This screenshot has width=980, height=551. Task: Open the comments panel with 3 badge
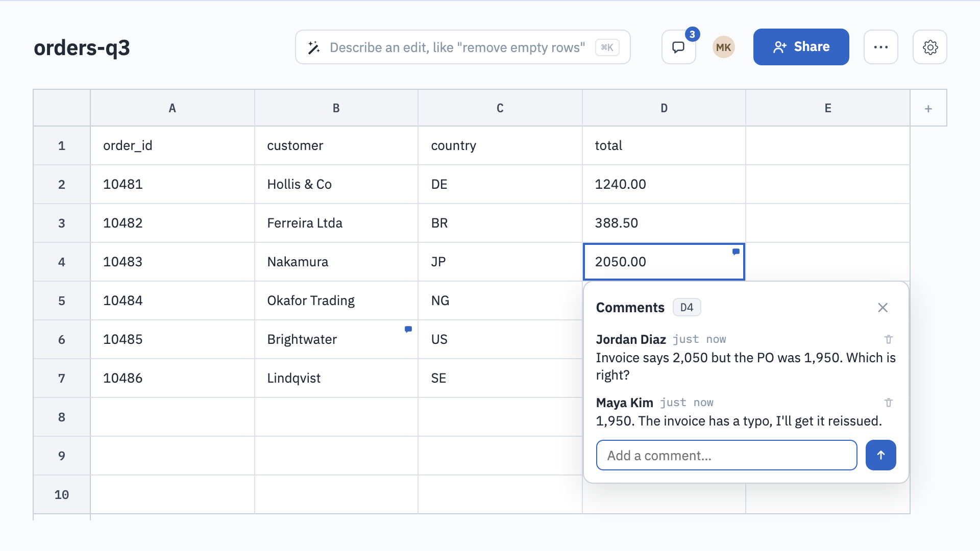[678, 47]
